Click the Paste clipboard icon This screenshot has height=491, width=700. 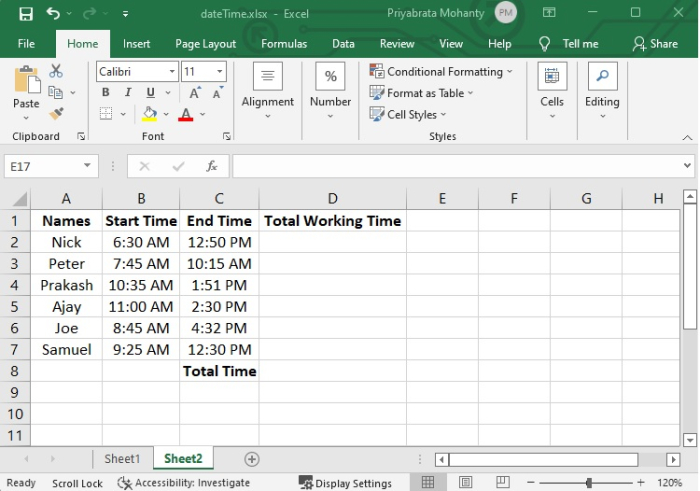coord(26,80)
